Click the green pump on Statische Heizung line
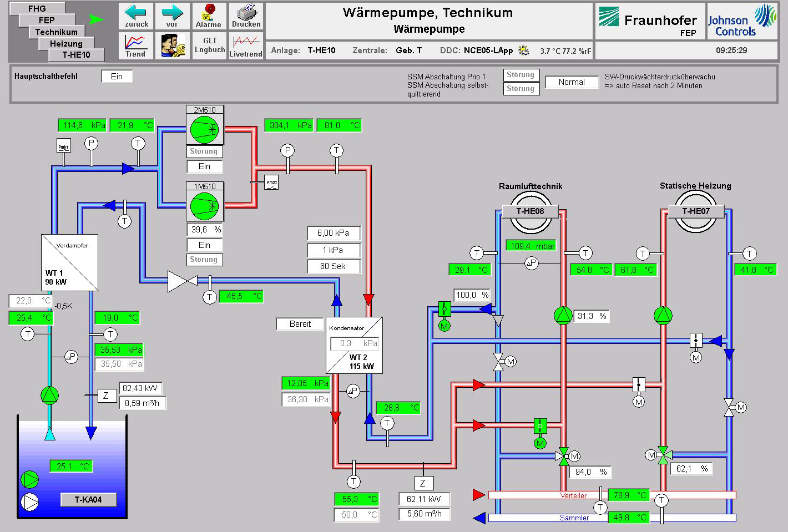Viewport: 788px width, 532px height. (663, 315)
